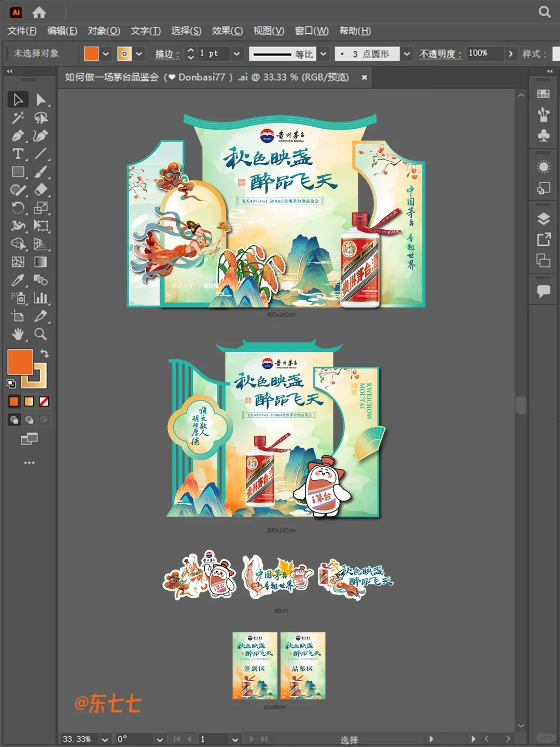Open the Layers panel icon
Screen dimensions: 560x747
click(543, 218)
